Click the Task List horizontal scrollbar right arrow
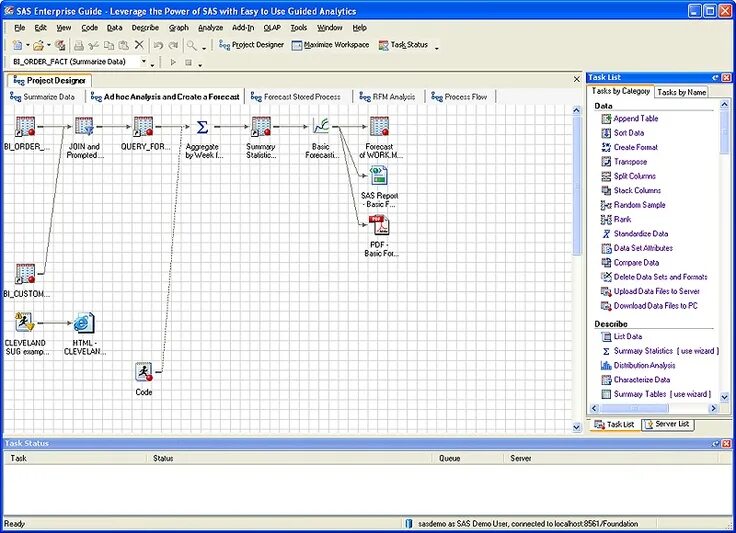This screenshot has width=736, height=533. [714, 408]
